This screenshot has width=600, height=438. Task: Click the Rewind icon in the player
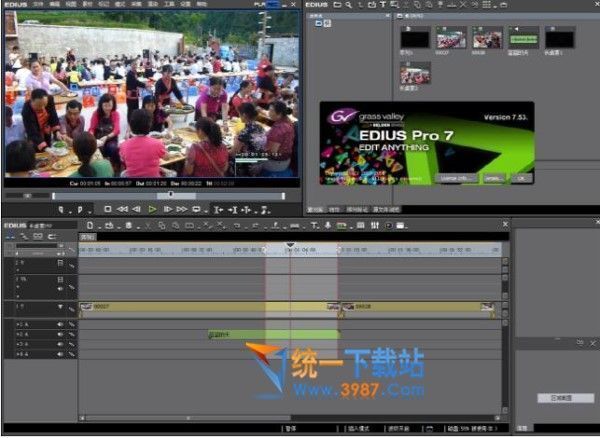point(123,210)
